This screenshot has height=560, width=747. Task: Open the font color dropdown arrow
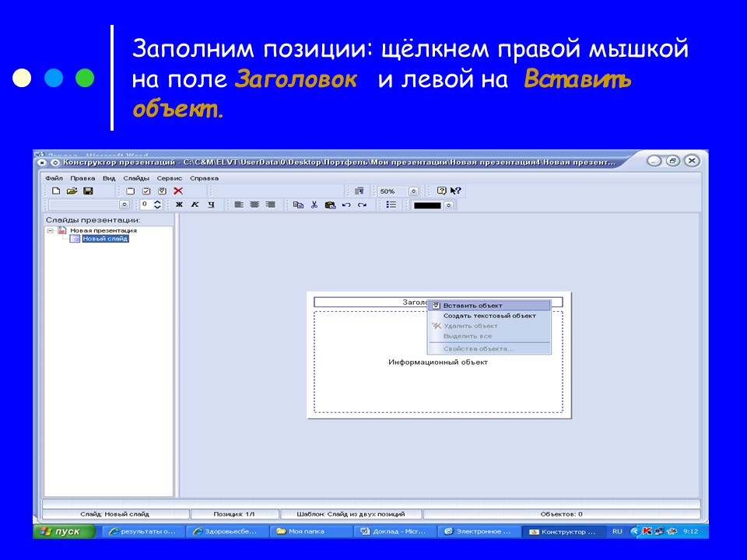tap(447, 205)
